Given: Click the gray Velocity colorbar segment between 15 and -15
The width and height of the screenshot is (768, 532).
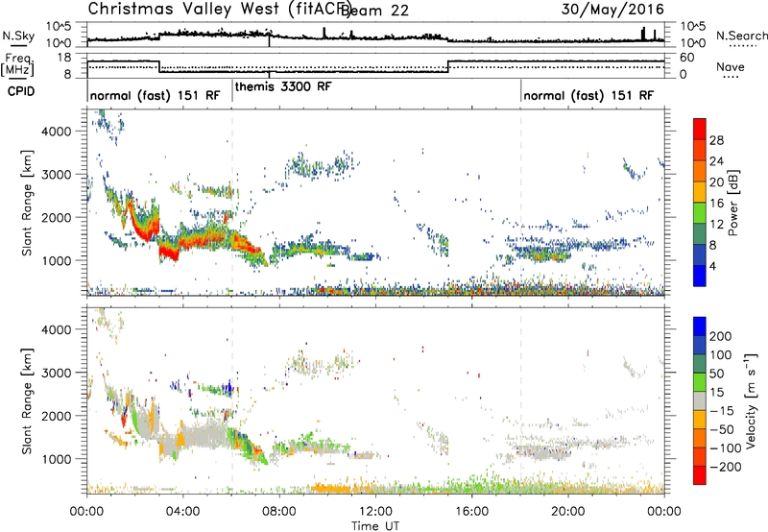Looking at the screenshot, I should tap(700, 400).
